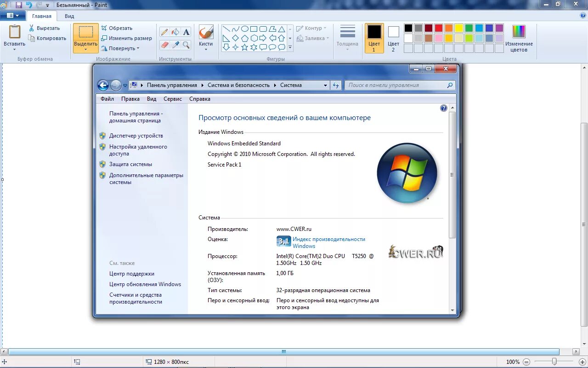Click the Redo arrow in title bar
This screenshot has width=588, height=368.
pyautogui.click(x=39, y=5)
